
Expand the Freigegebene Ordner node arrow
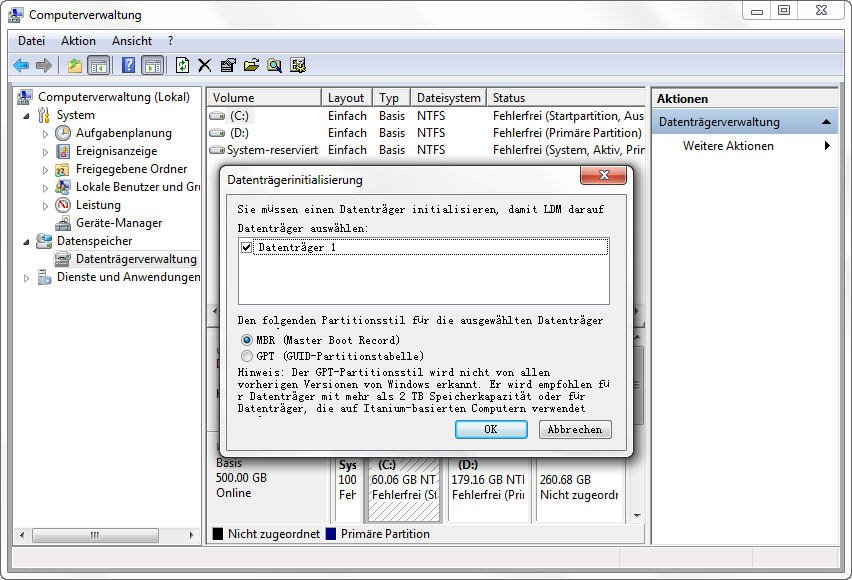(x=45, y=170)
